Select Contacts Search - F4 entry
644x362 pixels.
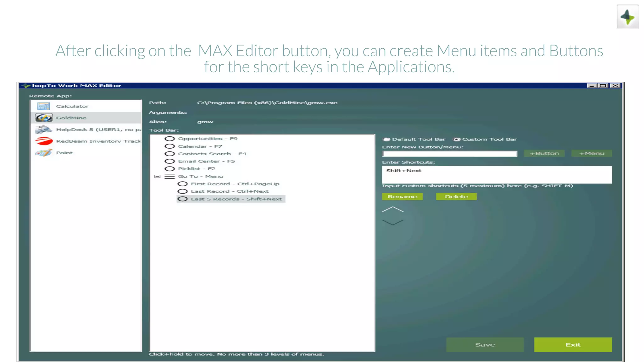point(212,154)
